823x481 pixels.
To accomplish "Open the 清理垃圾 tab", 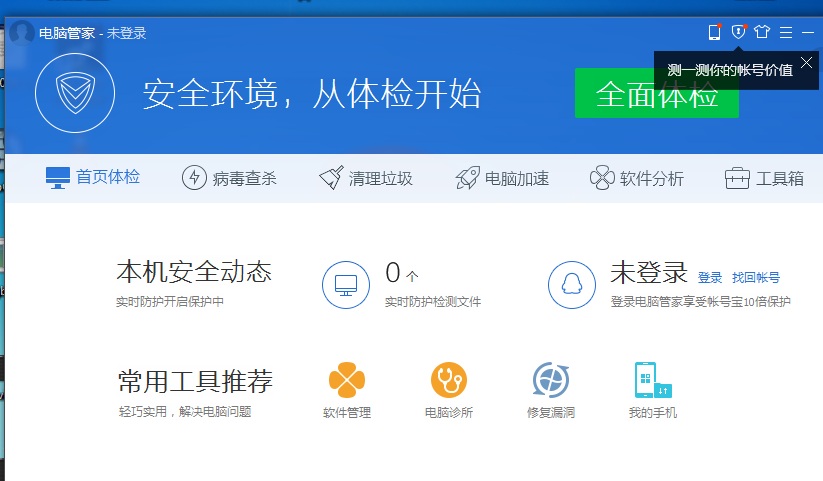I will click(366, 178).
